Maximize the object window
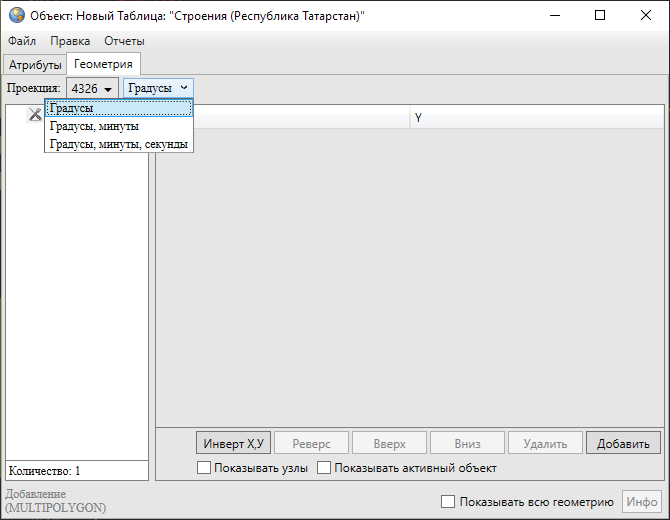The width and height of the screenshot is (670, 520). tap(599, 16)
